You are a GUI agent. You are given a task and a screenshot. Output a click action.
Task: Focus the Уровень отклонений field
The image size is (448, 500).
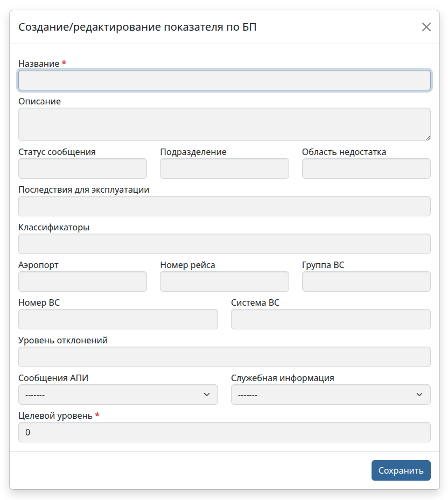click(224, 357)
